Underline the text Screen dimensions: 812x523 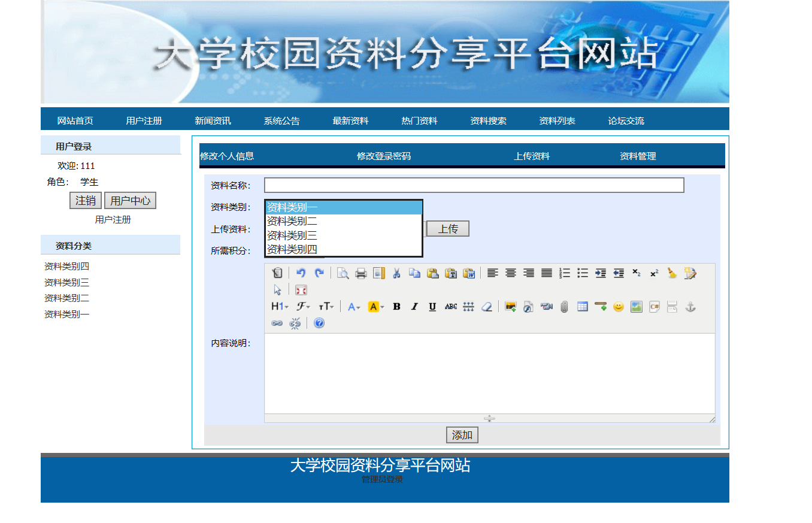(432, 307)
